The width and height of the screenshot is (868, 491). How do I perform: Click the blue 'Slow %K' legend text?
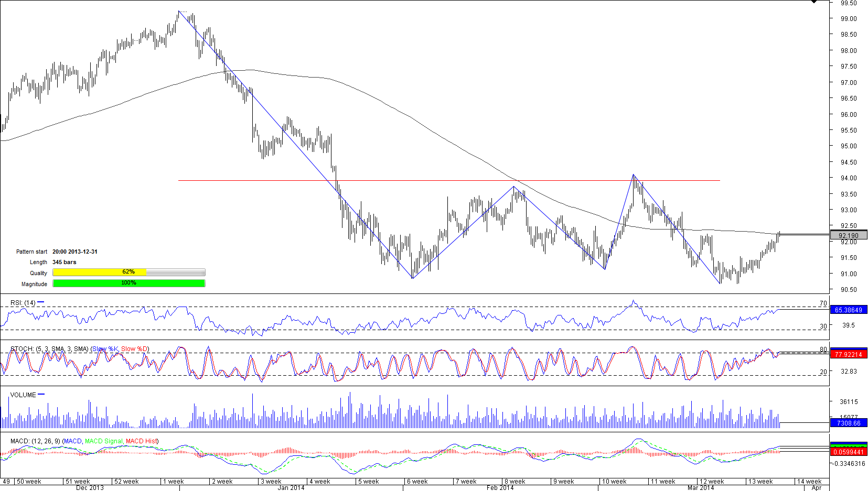point(105,349)
